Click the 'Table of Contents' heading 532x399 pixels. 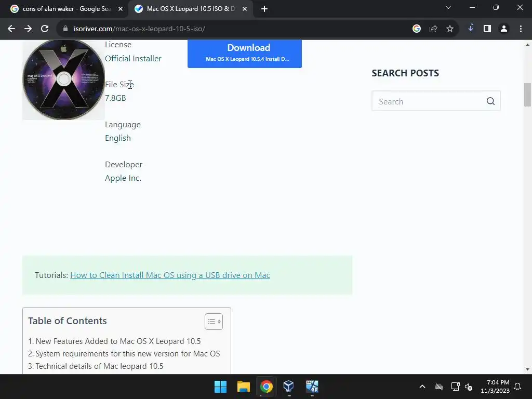tap(68, 321)
